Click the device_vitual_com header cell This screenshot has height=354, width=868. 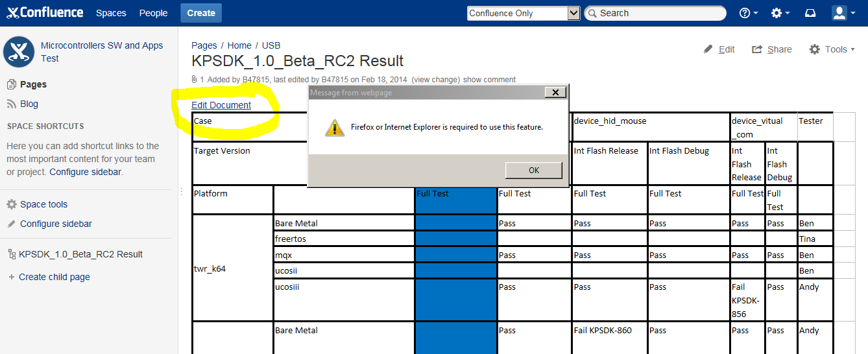(764, 128)
